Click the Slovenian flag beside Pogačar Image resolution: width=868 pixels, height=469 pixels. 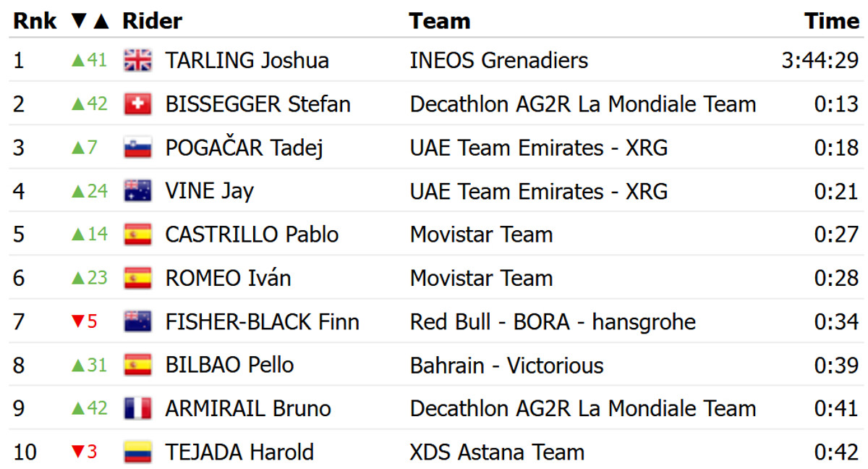pos(137,148)
